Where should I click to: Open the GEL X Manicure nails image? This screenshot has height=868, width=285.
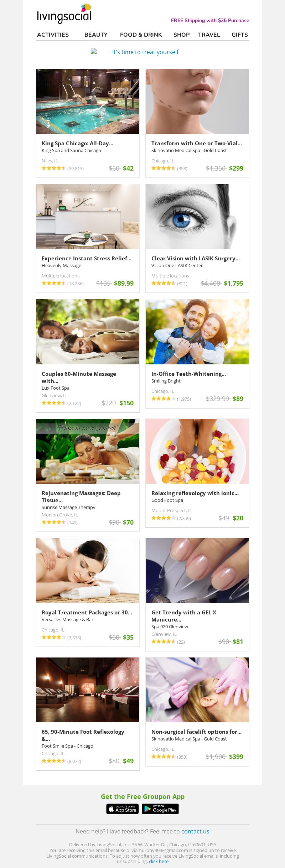(x=197, y=571)
